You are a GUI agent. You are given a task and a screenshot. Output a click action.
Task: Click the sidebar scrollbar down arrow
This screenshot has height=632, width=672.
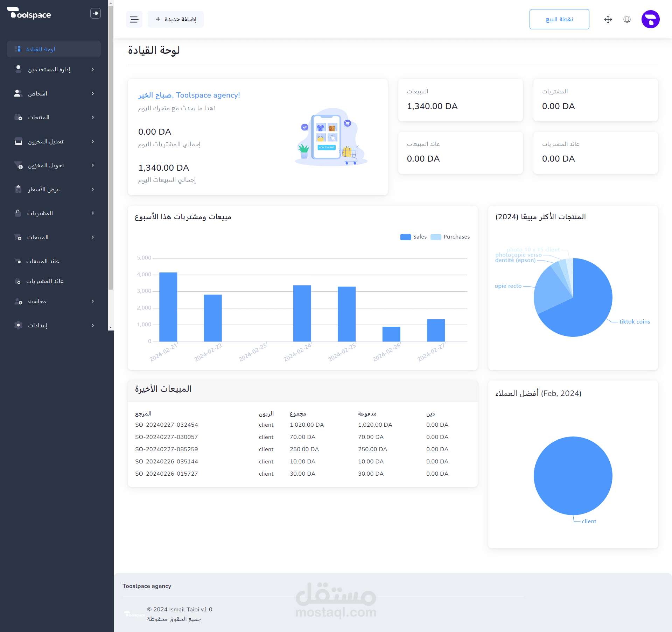coord(111,328)
